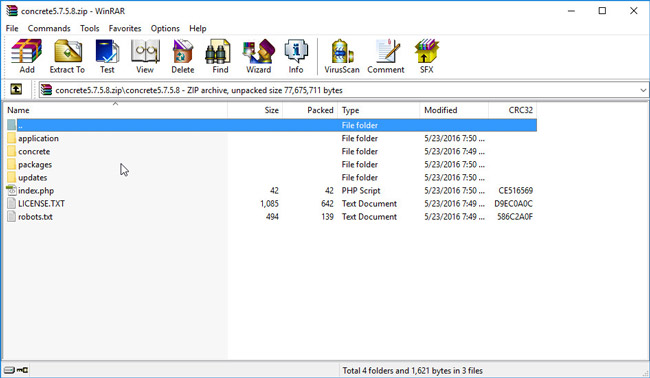Screen dimensions: 650x378
Task: Sort list by Name column header
Action: (115, 110)
